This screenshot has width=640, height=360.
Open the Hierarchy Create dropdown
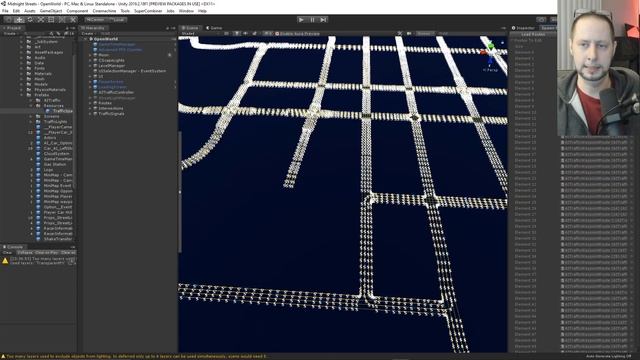click(x=88, y=33)
